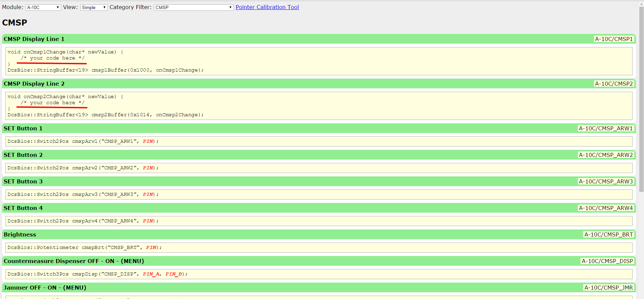Click the PIN placeholder in cmspArw1 snippet

tap(148, 141)
